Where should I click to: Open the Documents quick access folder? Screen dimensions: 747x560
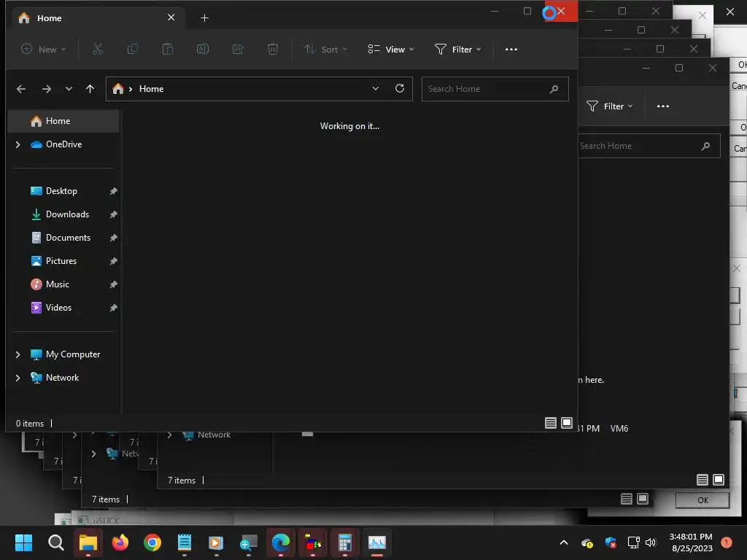(x=68, y=238)
